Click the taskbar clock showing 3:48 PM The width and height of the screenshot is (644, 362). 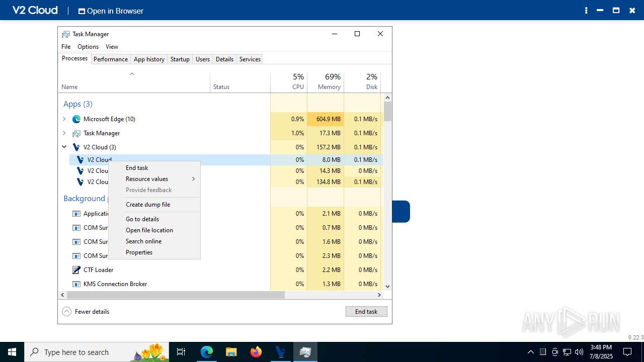601,352
